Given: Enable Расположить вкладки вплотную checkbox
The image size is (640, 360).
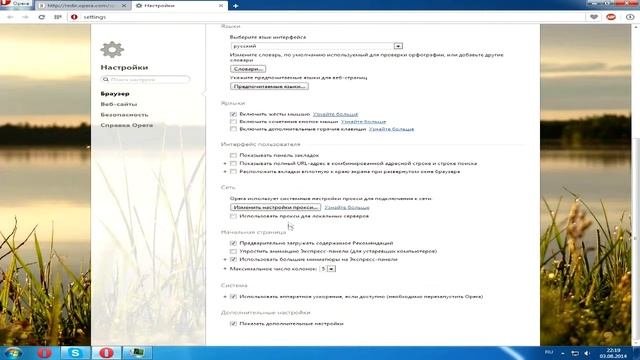Looking at the screenshot, I should [233, 172].
